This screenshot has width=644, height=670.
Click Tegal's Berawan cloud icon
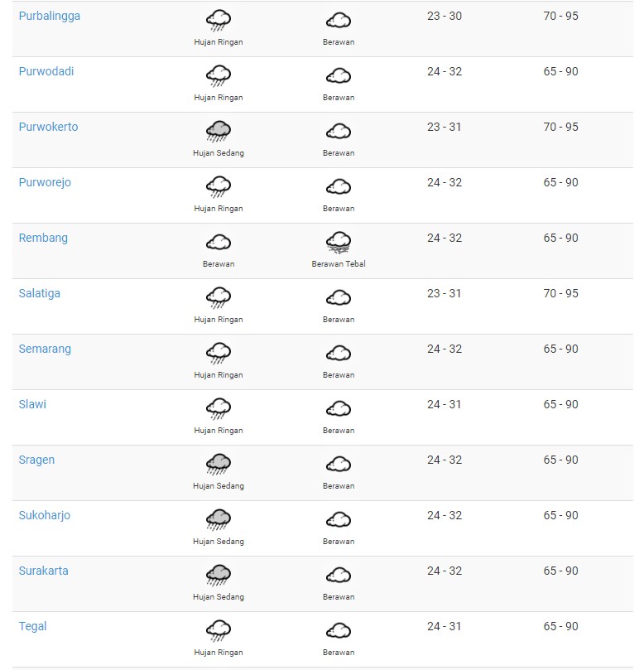(x=339, y=631)
